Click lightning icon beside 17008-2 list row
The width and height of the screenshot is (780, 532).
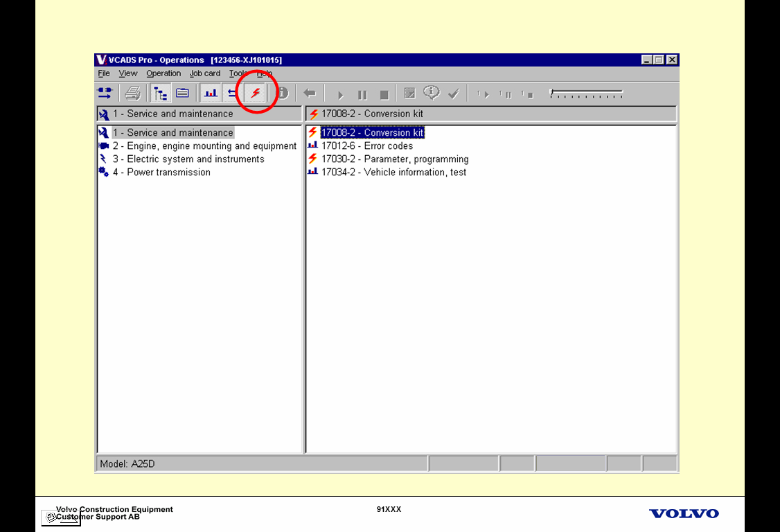312,132
